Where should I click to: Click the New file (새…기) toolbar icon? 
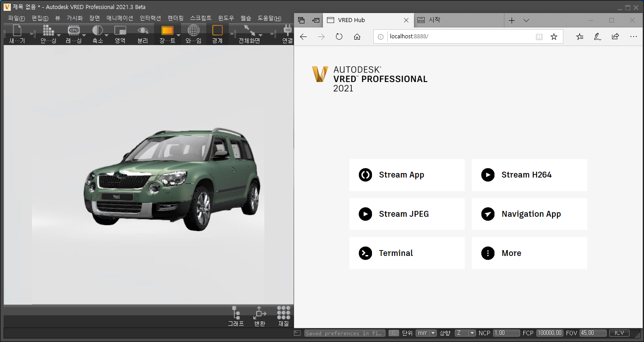[17, 31]
